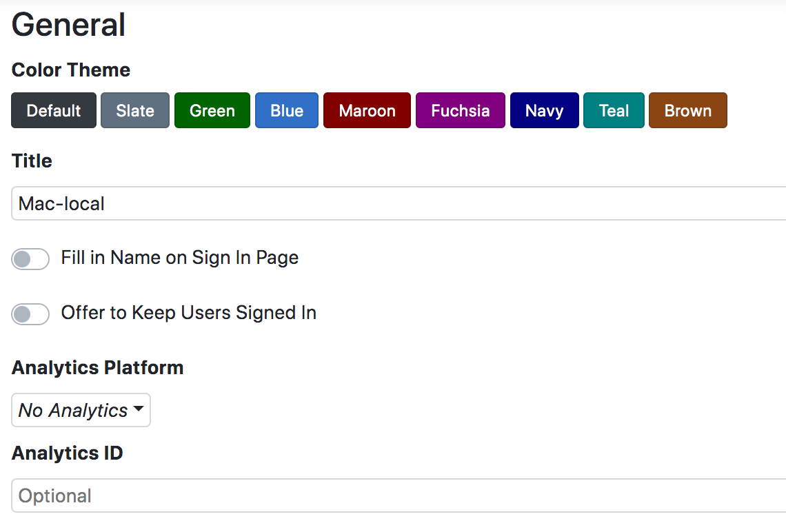Click the caret arrow beside No Analytics
This screenshot has width=786, height=532.
point(139,409)
